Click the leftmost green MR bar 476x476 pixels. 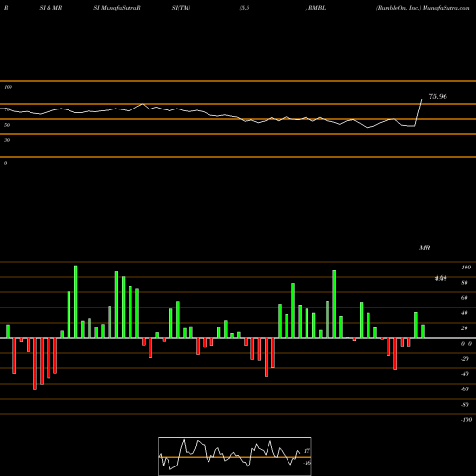click(x=8, y=331)
